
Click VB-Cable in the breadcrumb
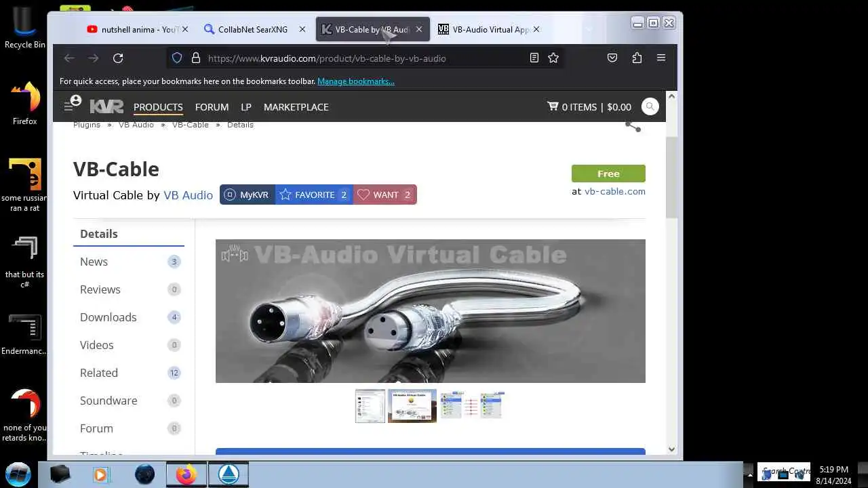[x=191, y=125]
